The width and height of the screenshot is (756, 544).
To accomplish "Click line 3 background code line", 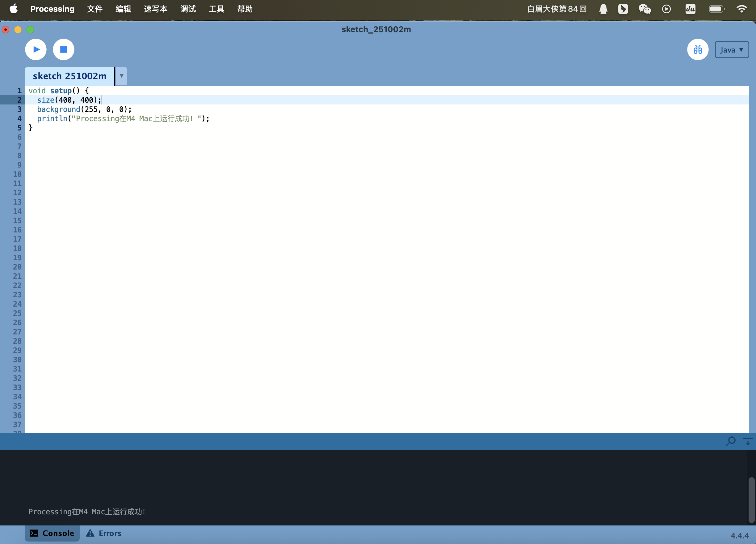I will coord(84,109).
